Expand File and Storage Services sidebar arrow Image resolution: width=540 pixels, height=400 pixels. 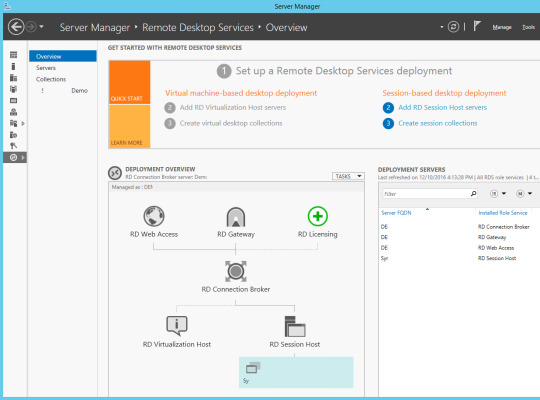pyautogui.click(x=23, y=123)
